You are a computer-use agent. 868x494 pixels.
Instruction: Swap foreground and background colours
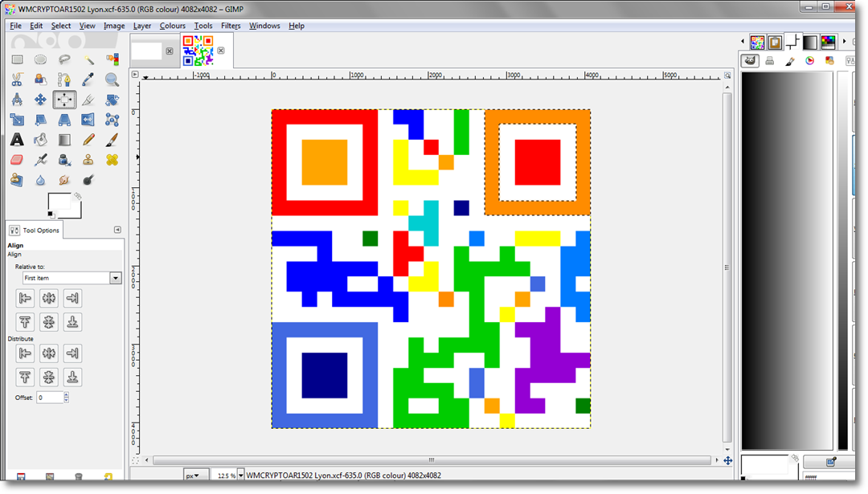pyautogui.click(x=78, y=196)
